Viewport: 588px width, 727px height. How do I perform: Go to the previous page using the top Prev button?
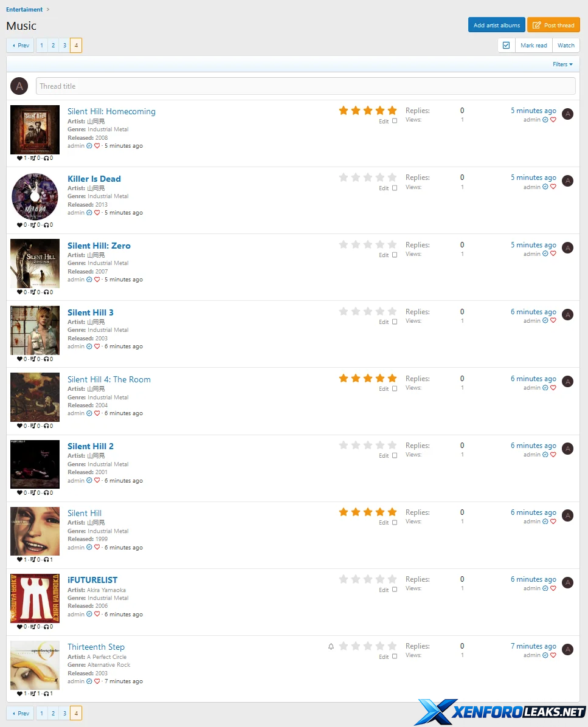pyautogui.click(x=21, y=46)
